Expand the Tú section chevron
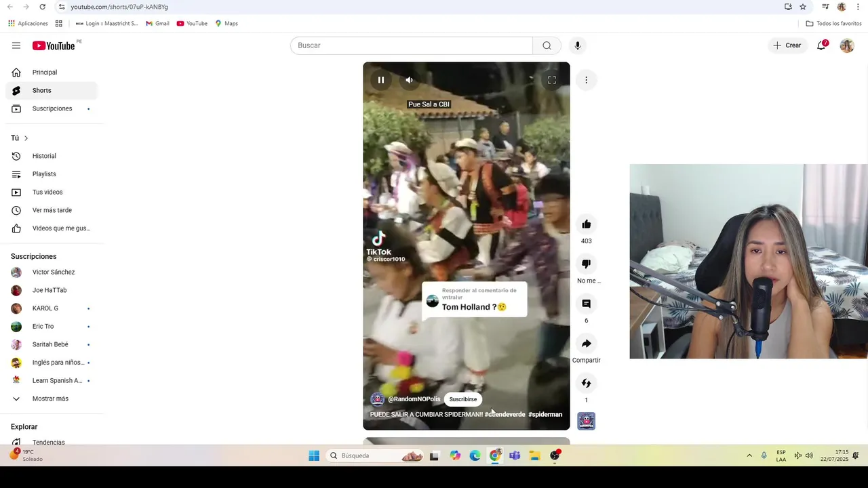 [26, 138]
